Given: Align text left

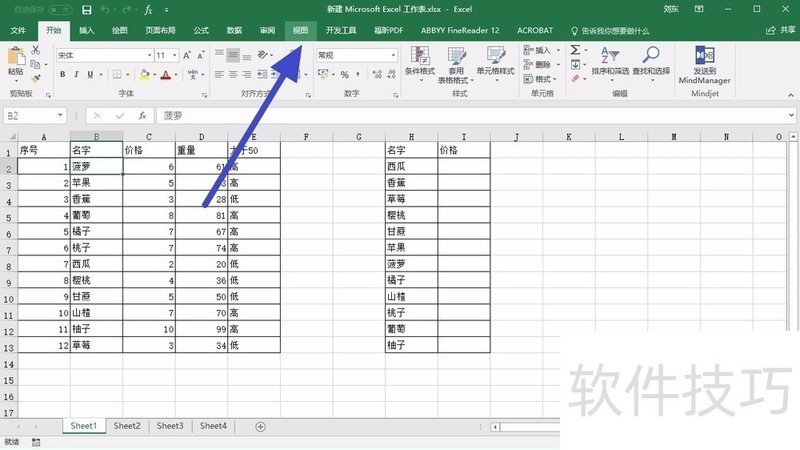Looking at the screenshot, I should click(x=219, y=74).
